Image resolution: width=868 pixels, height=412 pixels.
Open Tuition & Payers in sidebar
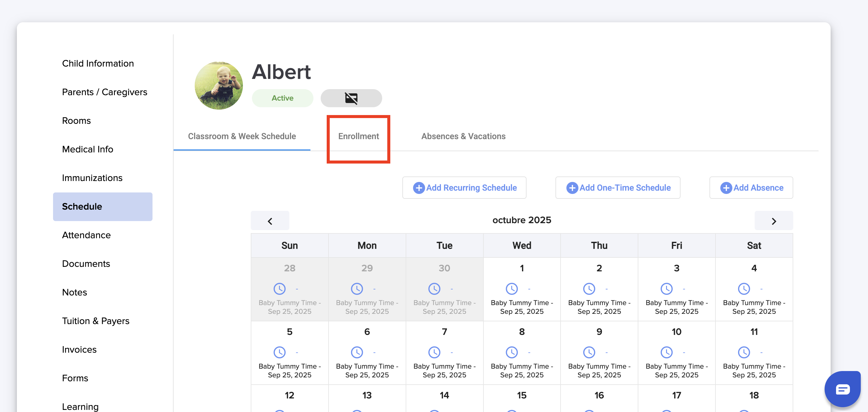click(x=96, y=321)
